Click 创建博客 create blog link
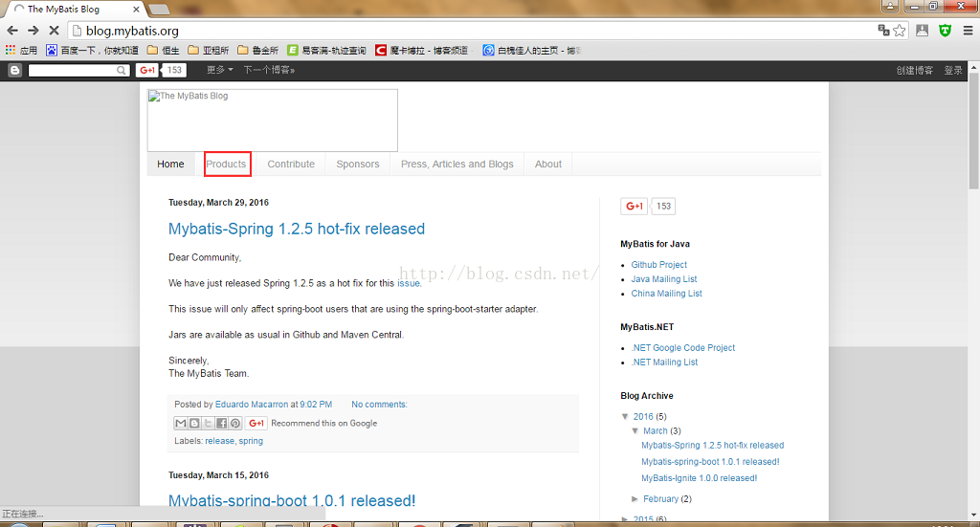Viewport: 980px width, 527px height. (914, 71)
